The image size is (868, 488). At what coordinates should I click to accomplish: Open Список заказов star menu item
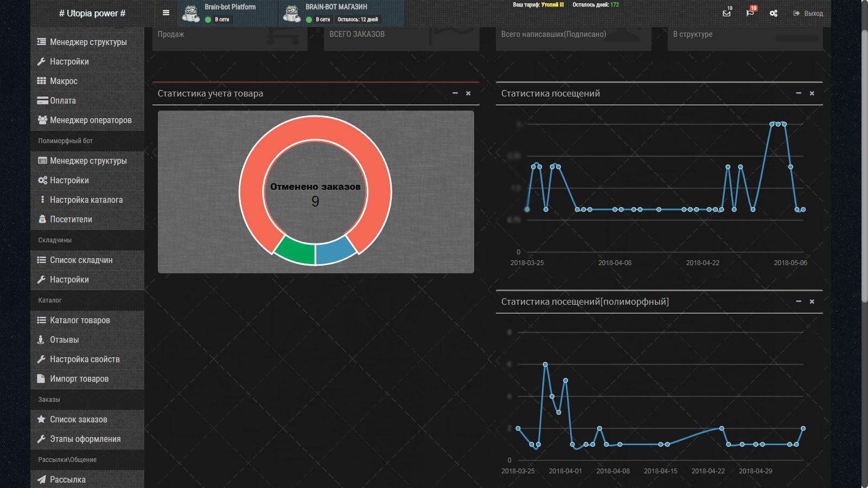click(x=87, y=420)
